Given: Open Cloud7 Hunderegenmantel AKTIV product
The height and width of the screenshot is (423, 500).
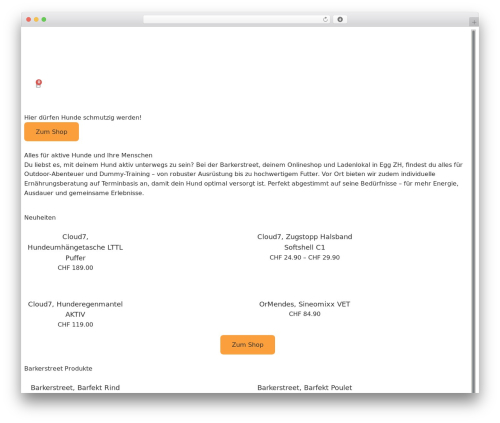Looking at the screenshot, I should coord(75,309).
